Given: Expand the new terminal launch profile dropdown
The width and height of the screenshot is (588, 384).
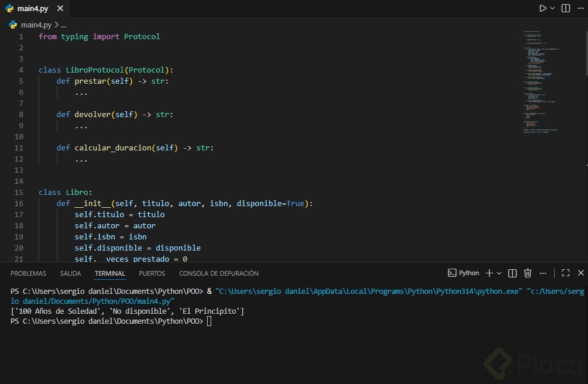Looking at the screenshot, I should point(499,273).
